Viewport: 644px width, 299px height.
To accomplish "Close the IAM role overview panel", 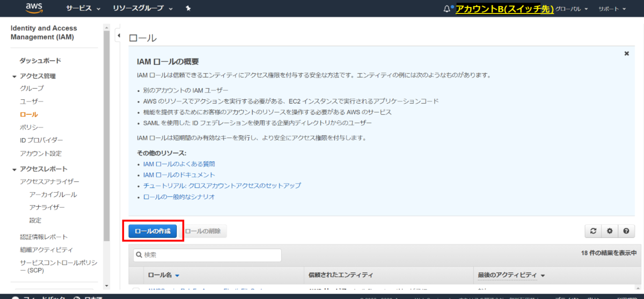I will (626, 54).
